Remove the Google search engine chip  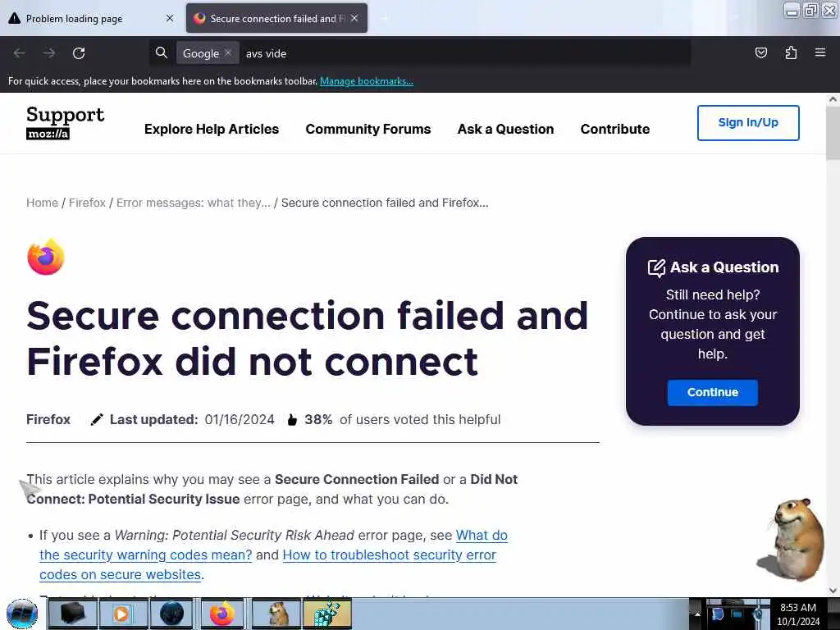coord(228,52)
